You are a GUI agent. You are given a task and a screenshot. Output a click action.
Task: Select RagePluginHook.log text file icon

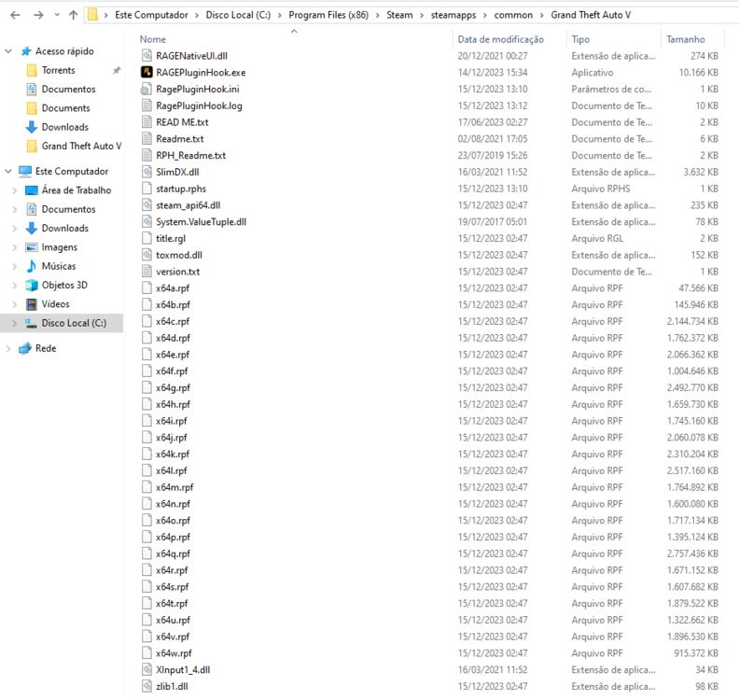[x=147, y=105]
